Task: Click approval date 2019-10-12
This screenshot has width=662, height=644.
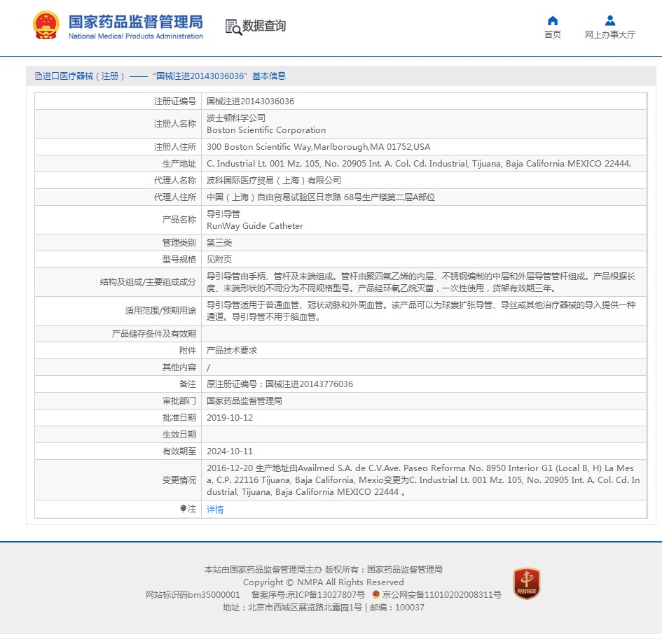Action: click(x=230, y=417)
